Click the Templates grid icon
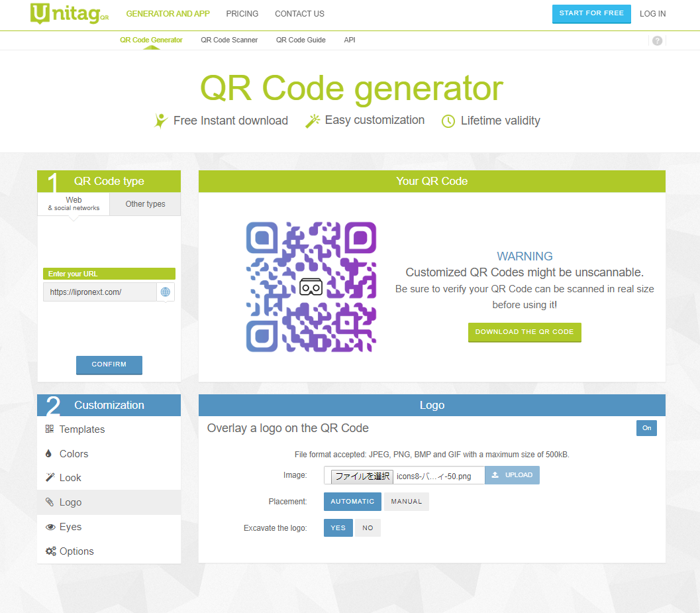Viewport: 700px width, 613px height. [50, 429]
